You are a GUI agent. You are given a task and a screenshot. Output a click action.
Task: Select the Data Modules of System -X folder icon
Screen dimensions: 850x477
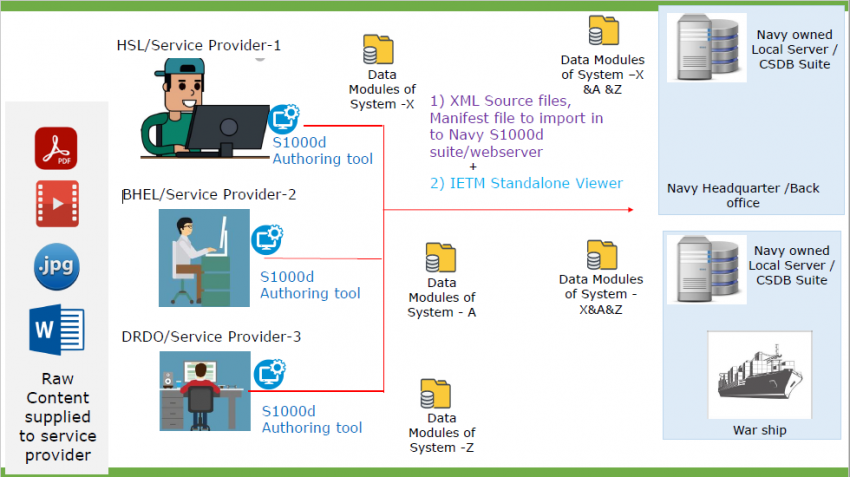[x=378, y=50]
